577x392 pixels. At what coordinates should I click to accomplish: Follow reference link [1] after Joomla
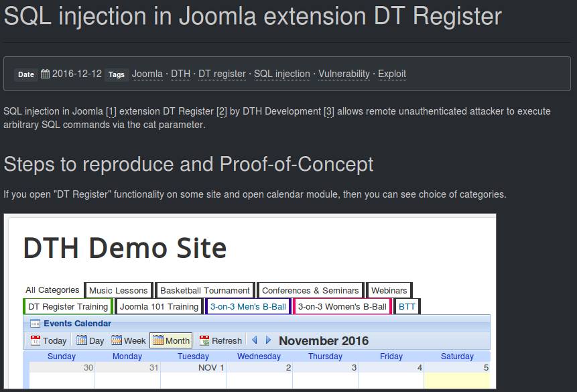(x=111, y=111)
